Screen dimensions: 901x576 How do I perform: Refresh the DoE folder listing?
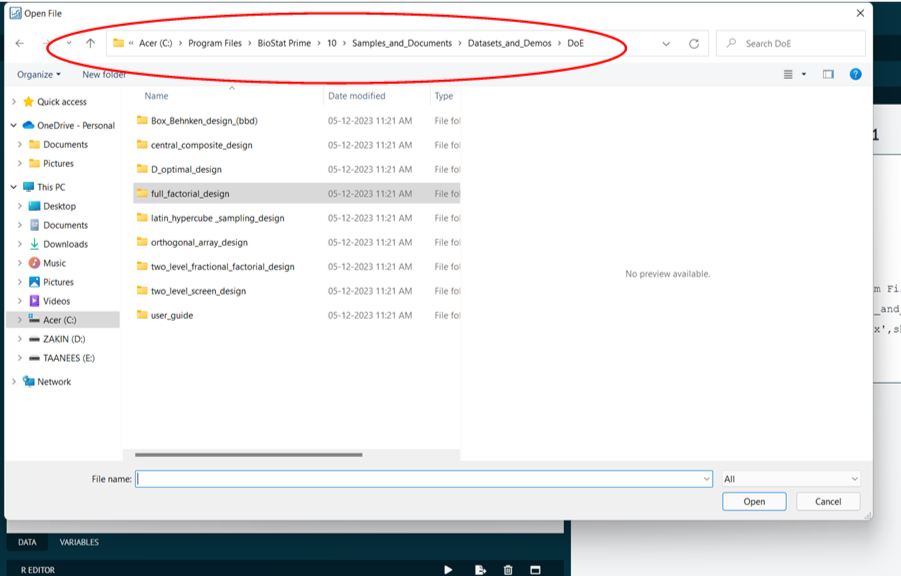point(694,44)
